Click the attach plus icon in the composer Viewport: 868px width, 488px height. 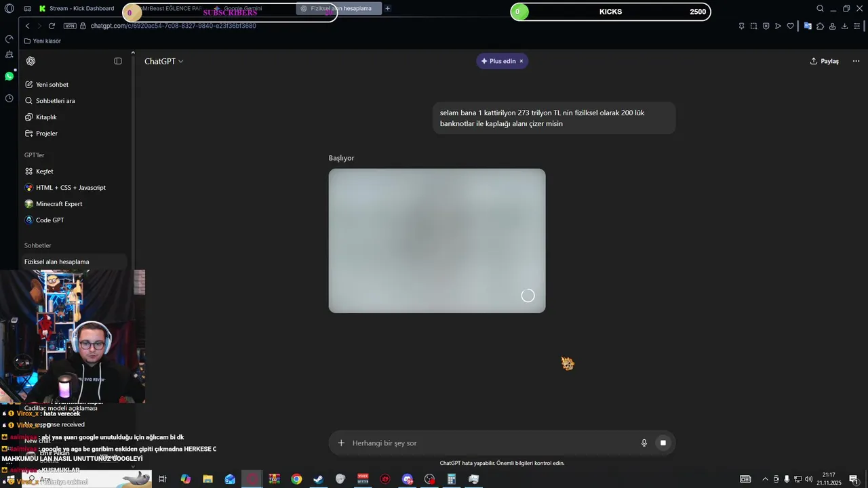coord(341,443)
